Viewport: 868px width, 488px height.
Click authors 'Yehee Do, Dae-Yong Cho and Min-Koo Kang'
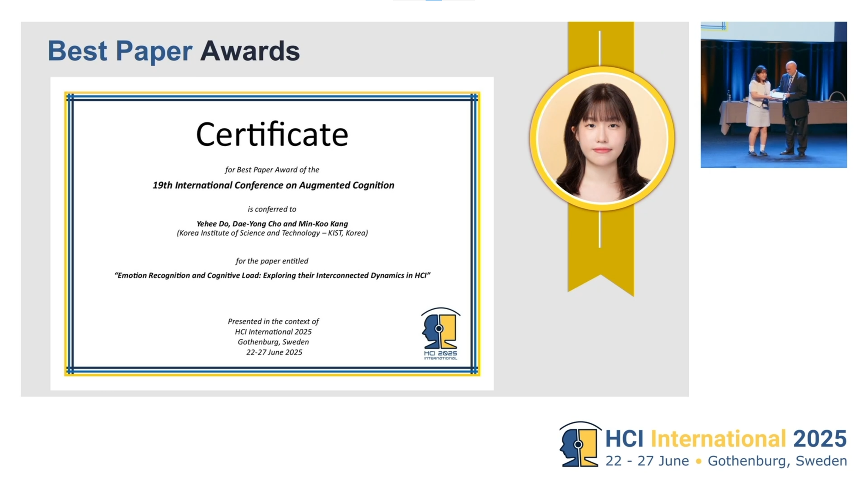point(272,224)
